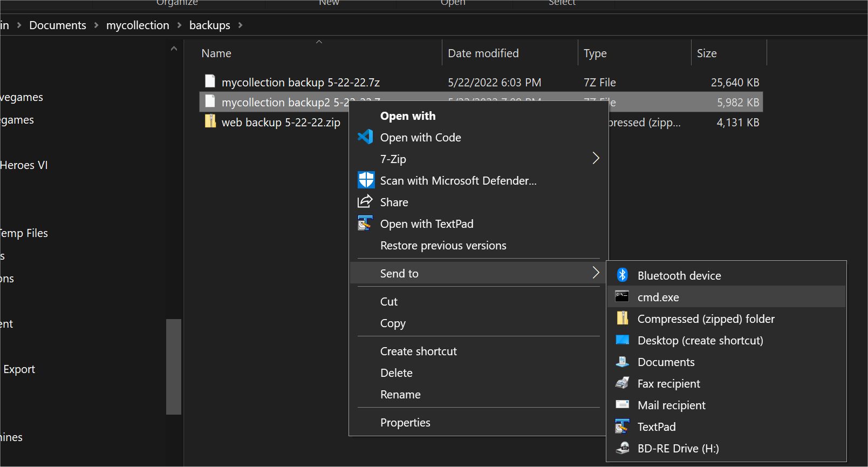Choose Properties from the context menu
This screenshot has width=868, height=467.
pos(405,423)
